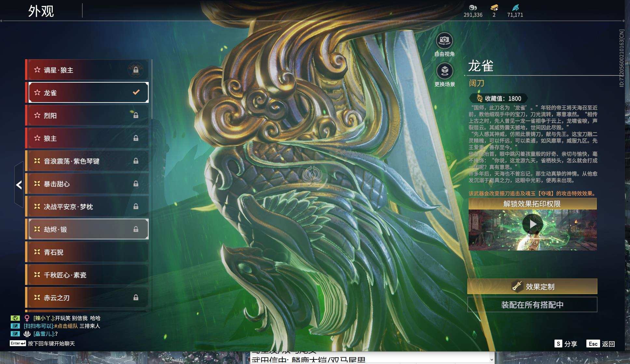Click dropdown arrow in window behind

pos(491,359)
